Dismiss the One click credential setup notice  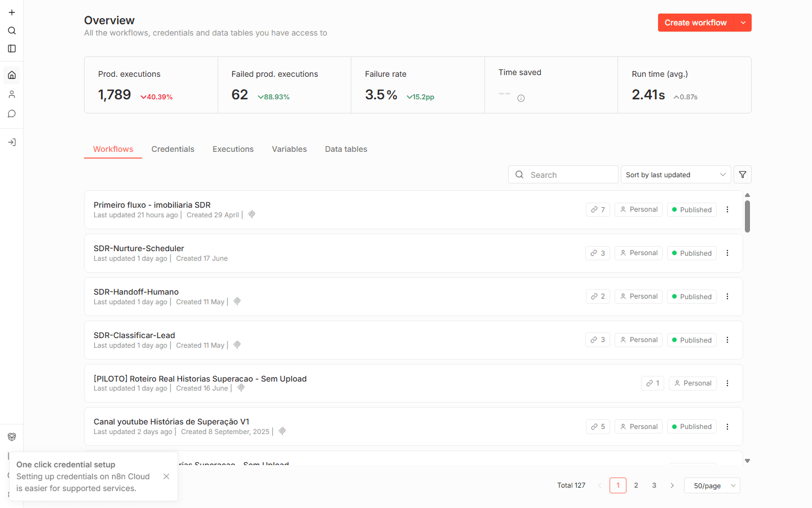(x=166, y=476)
